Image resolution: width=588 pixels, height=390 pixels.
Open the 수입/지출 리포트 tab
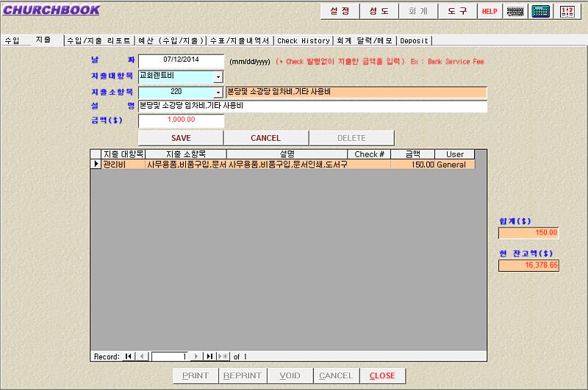tap(98, 40)
